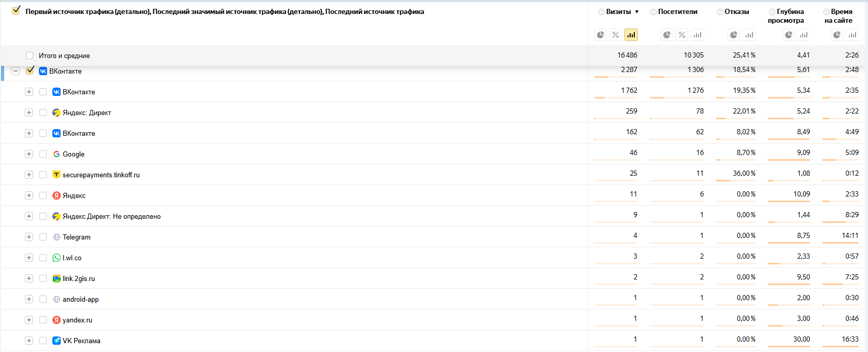Show pie chart for Глубина просмотра column
Viewport: 868px width, 352px height.
(x=789, y=35)
